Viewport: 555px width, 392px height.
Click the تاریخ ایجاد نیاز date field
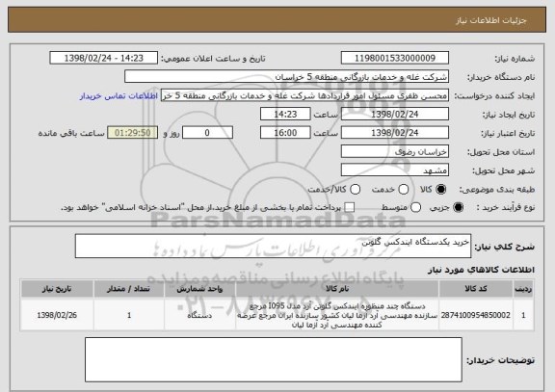395,115
